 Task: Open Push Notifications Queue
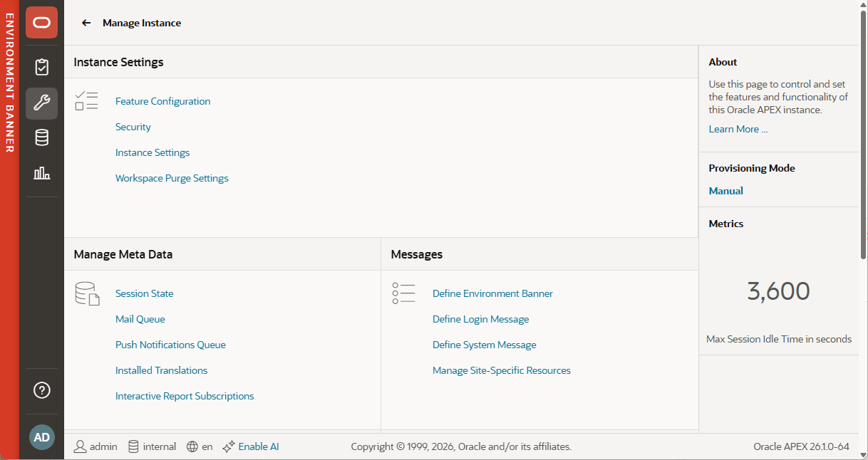tap(170, 345)
